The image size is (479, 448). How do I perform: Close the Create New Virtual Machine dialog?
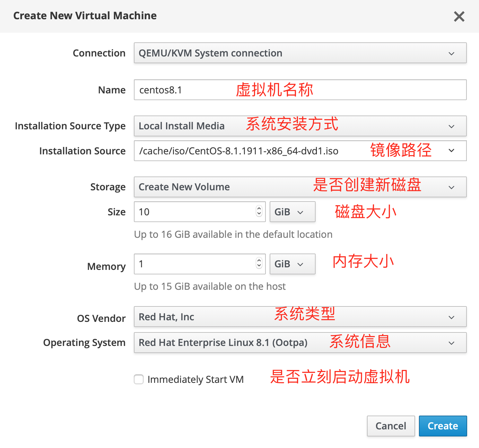(x=459, y=16)
